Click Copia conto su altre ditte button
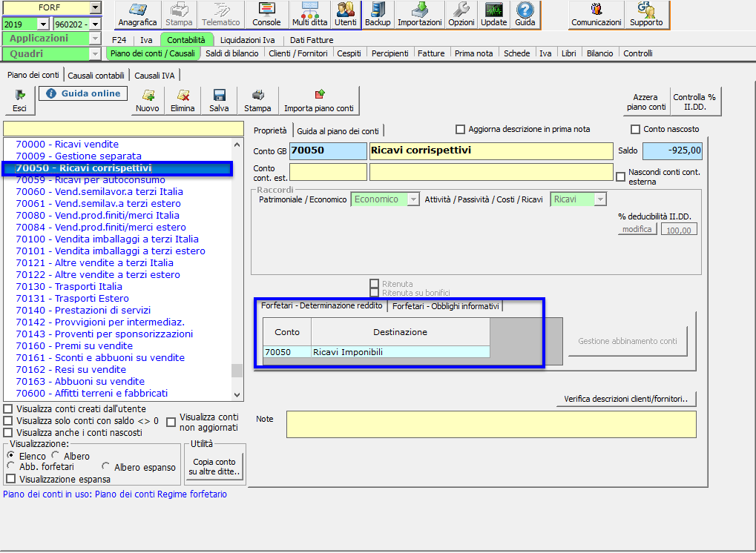 [214, 467]
